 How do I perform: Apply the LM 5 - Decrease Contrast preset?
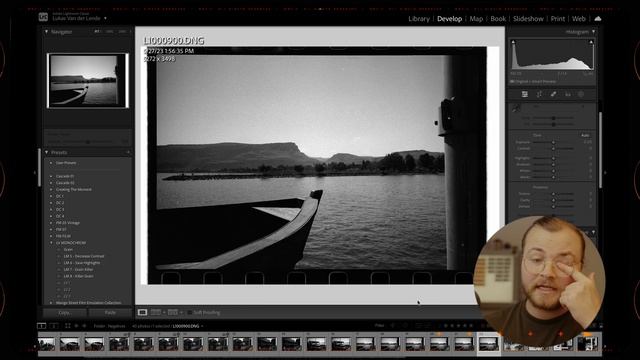coord(84,256)
